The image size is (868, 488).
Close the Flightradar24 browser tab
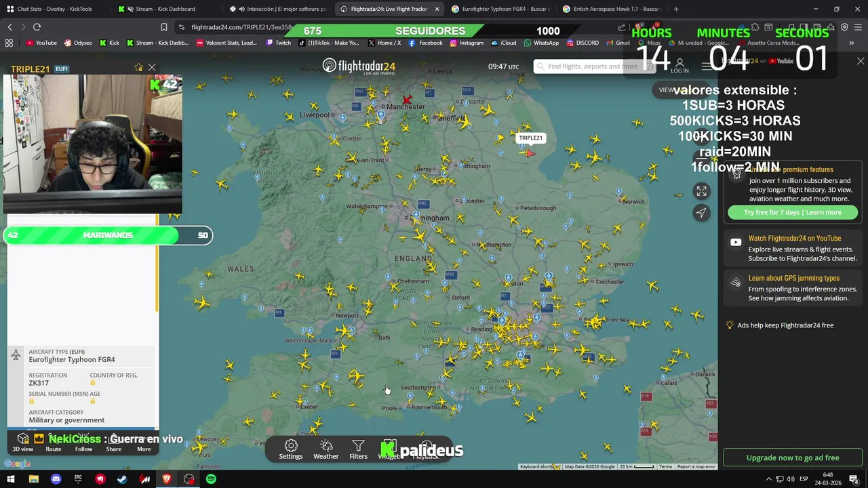click(x=437, y=9)
